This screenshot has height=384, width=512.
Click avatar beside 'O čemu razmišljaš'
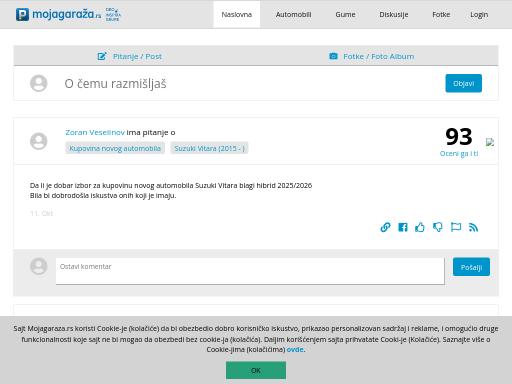tap(39, 83)
